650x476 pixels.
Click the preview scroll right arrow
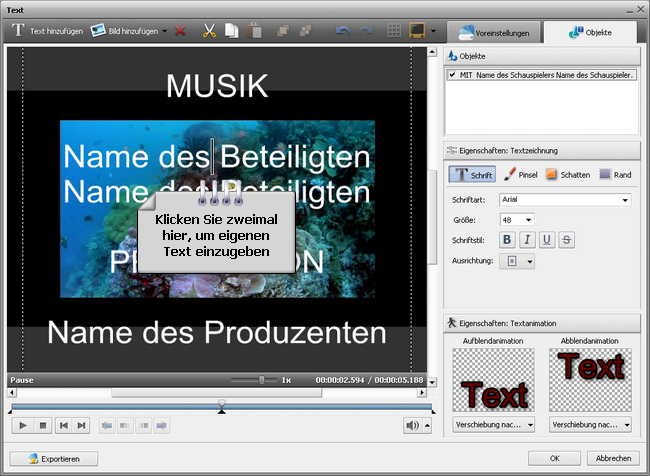click(422, 392)
